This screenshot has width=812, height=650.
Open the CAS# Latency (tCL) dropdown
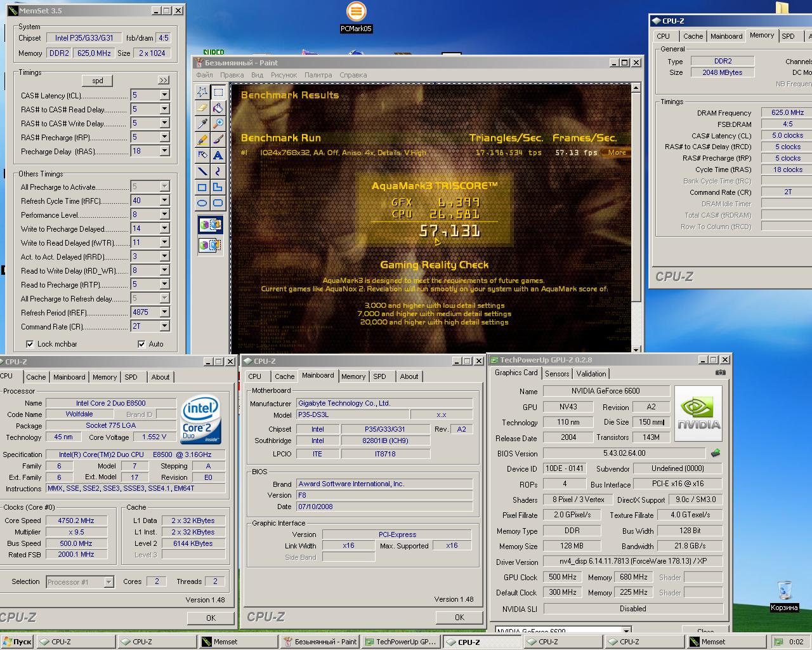164,95
